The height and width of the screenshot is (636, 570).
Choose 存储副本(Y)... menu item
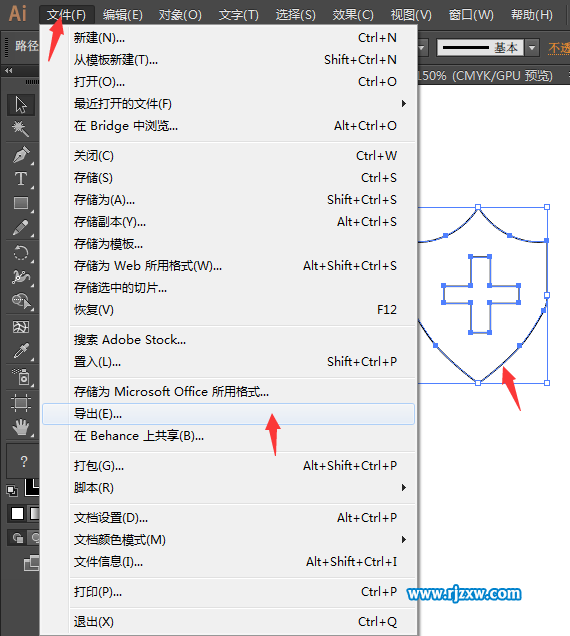229,222
